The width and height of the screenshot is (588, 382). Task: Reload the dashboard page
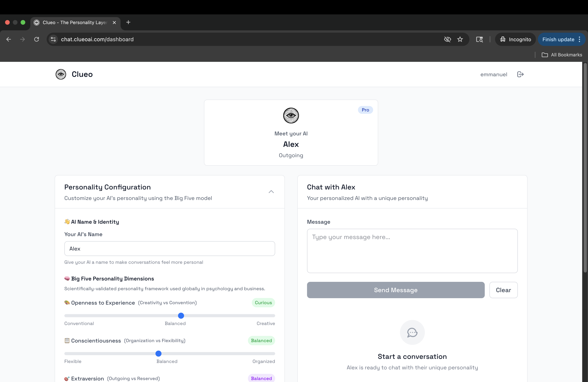(37, 39)
